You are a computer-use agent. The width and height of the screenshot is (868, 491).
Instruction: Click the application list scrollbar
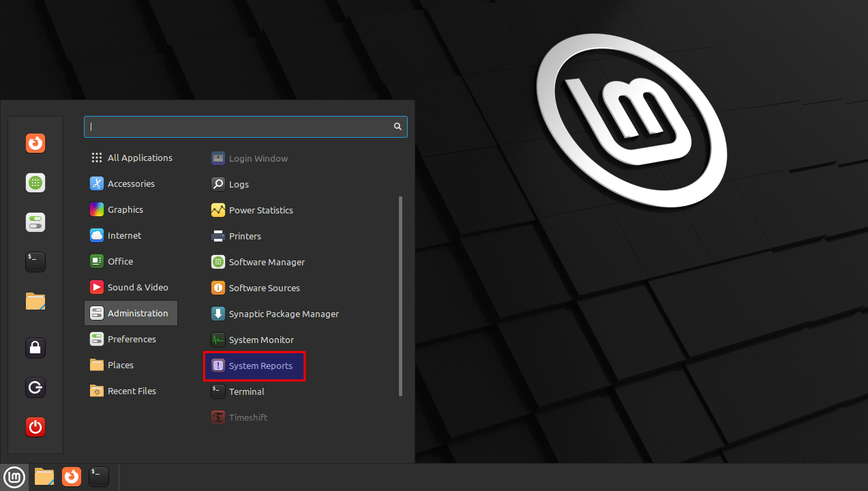[x=400, y=296]
